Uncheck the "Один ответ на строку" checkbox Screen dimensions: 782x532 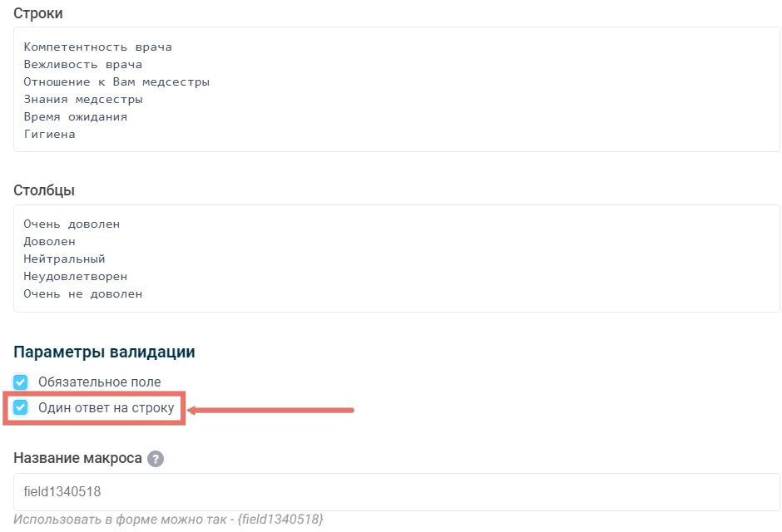(x=21, y=408)
